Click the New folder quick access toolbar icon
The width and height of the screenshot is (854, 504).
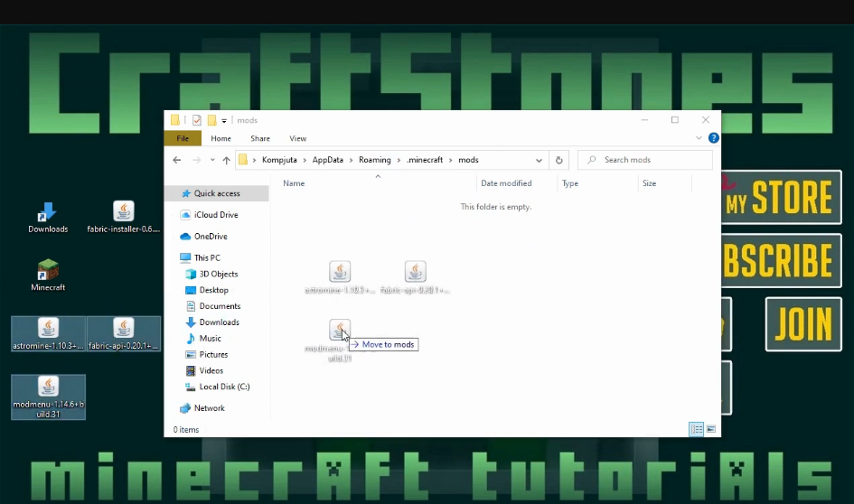pos(211,120)
